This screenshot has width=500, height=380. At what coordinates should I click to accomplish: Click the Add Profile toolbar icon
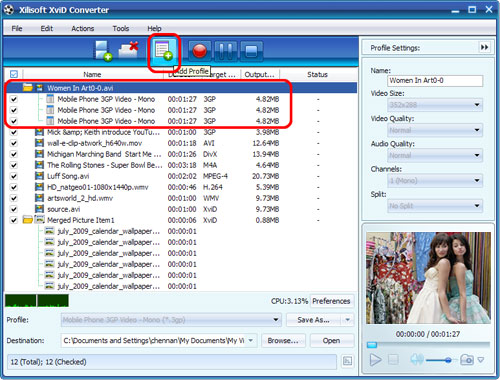[164, 51]
